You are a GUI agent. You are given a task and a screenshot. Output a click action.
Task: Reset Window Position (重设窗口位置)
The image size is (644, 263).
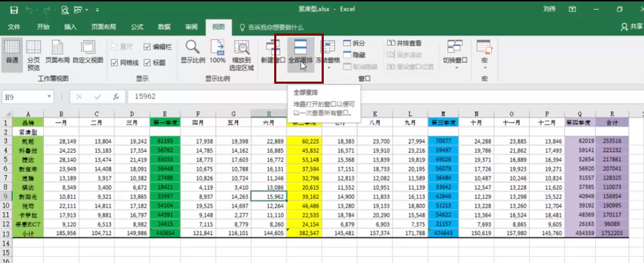coord(410,66)
